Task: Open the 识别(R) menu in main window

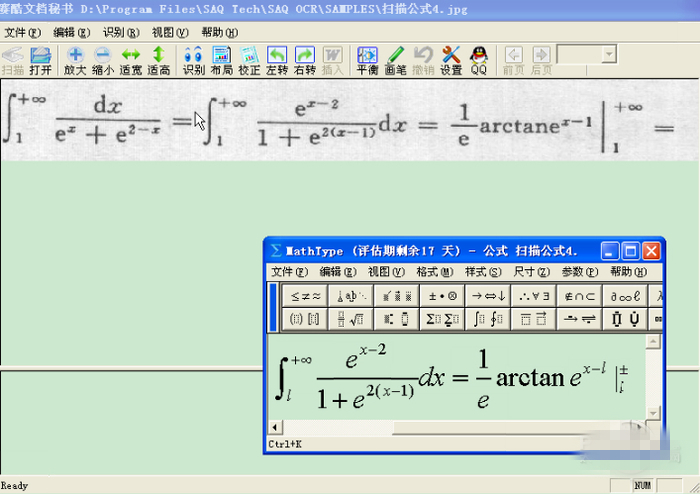Action: [121, 32]
